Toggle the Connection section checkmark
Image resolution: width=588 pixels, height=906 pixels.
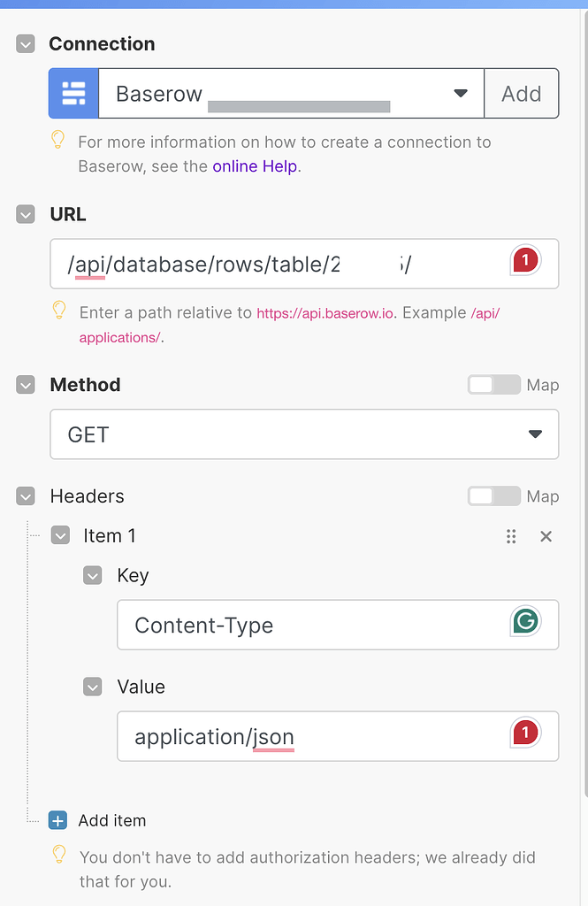coord(25,42)
